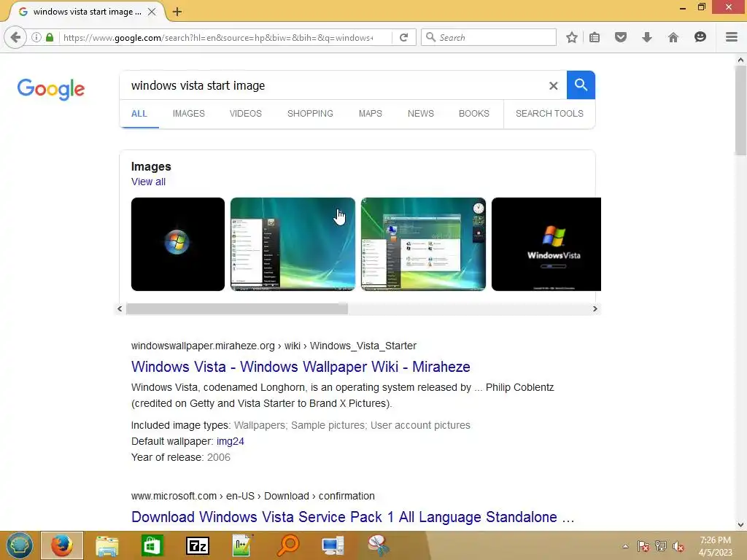Show bookmarks list icon in toolbar
Screen dimensions: 747x560
pos(594,37)
